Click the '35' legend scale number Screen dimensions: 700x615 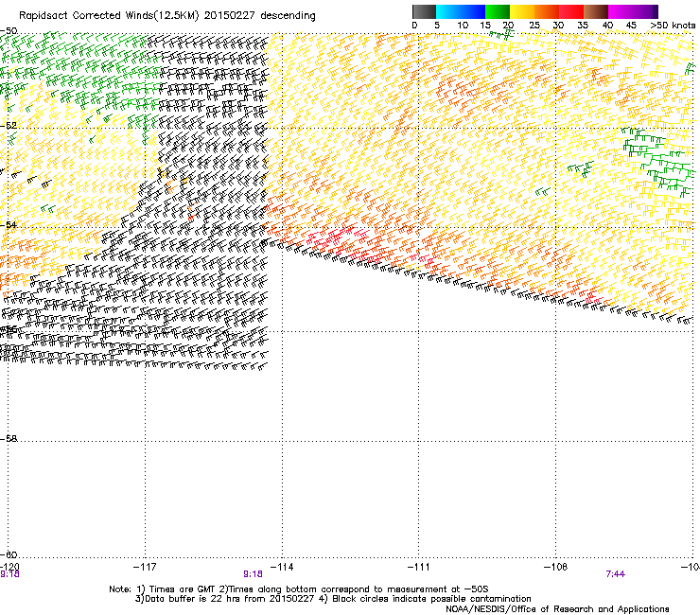pos(583,26)
